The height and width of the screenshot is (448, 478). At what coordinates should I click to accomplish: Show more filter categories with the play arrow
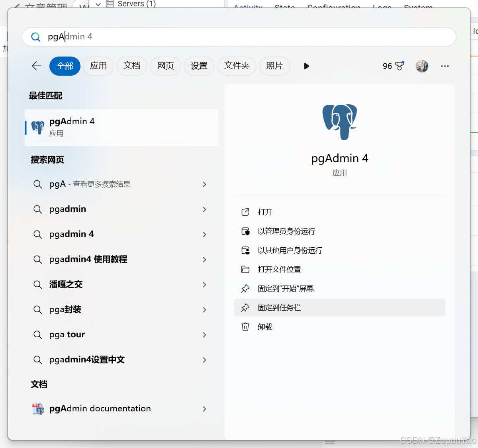[x=306, y=66]
